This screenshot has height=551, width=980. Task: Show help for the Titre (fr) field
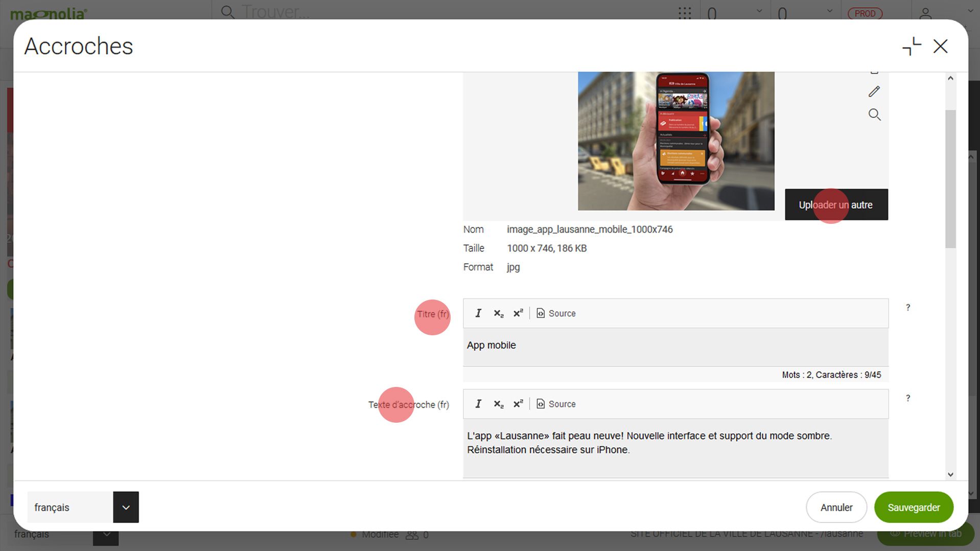coord(908,308)
